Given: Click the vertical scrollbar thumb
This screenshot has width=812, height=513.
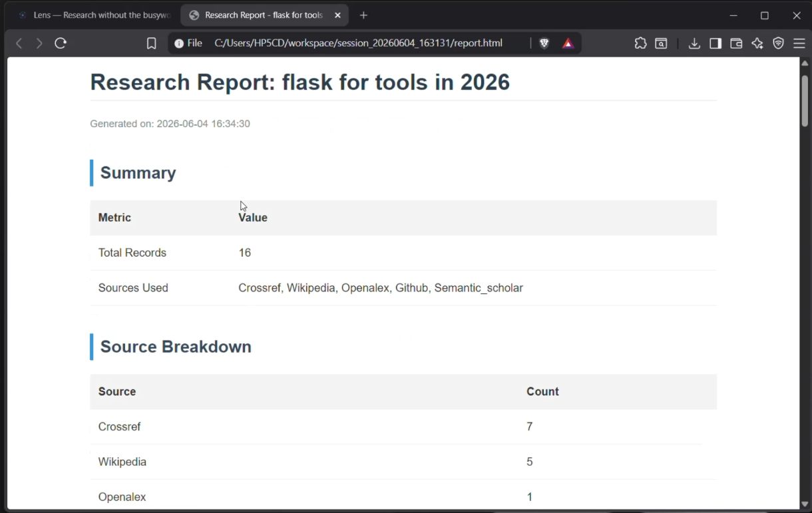Looking at the screenshot, I should 805,100.
